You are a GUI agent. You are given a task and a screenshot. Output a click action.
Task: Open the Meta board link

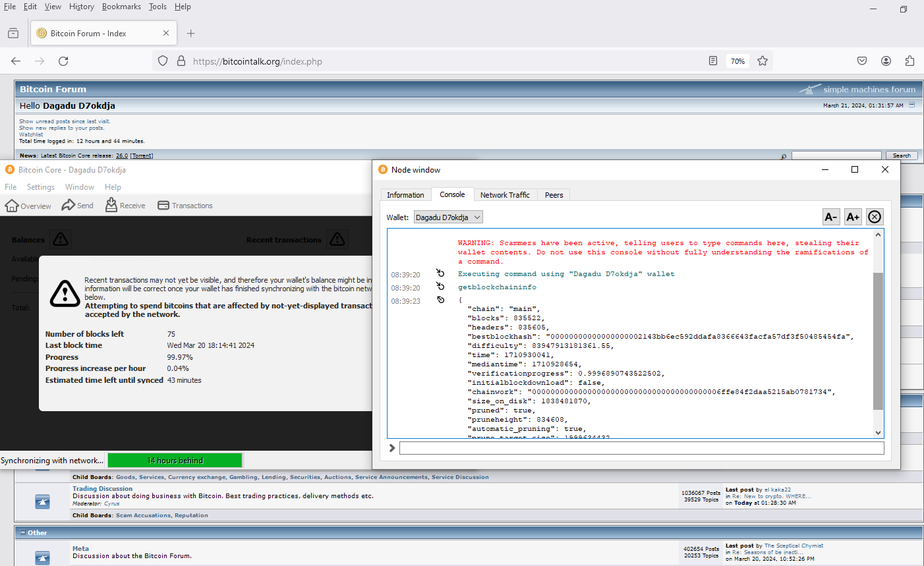point(80,549)
